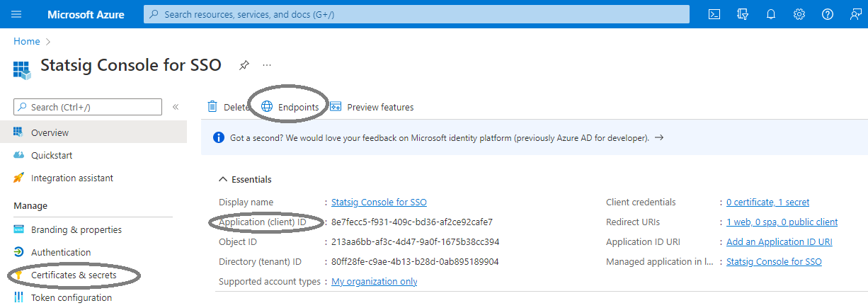Open Statsig Console for SSO display name link
The height and width of the screenshot is (308, 868).
pyautogui.click(x=379, y=203)
